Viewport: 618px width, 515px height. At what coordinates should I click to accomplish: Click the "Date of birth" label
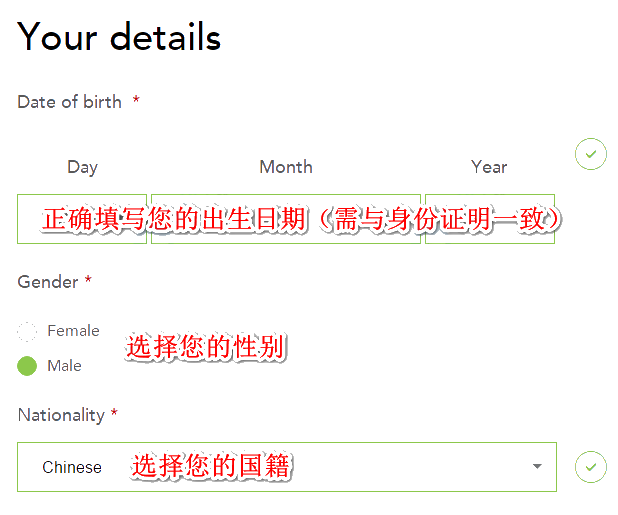[x=70, y=102]
